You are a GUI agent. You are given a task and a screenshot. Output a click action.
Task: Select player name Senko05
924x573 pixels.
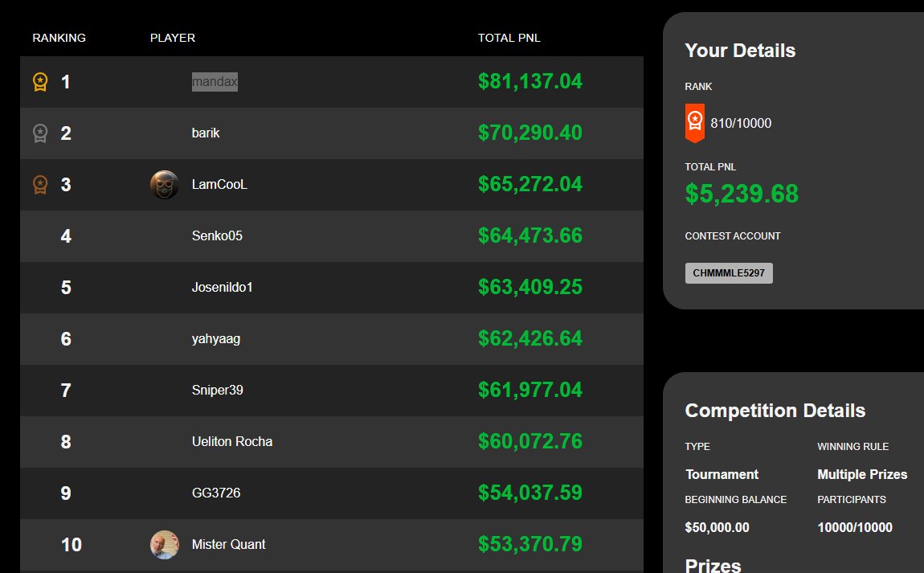click(217, 235)
